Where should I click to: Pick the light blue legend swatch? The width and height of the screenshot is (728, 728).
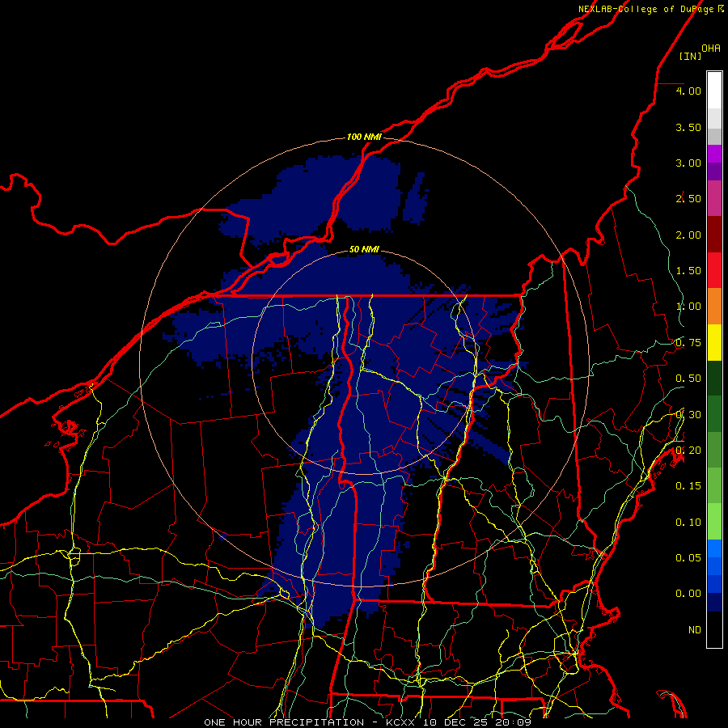click(x=714, y=548)
